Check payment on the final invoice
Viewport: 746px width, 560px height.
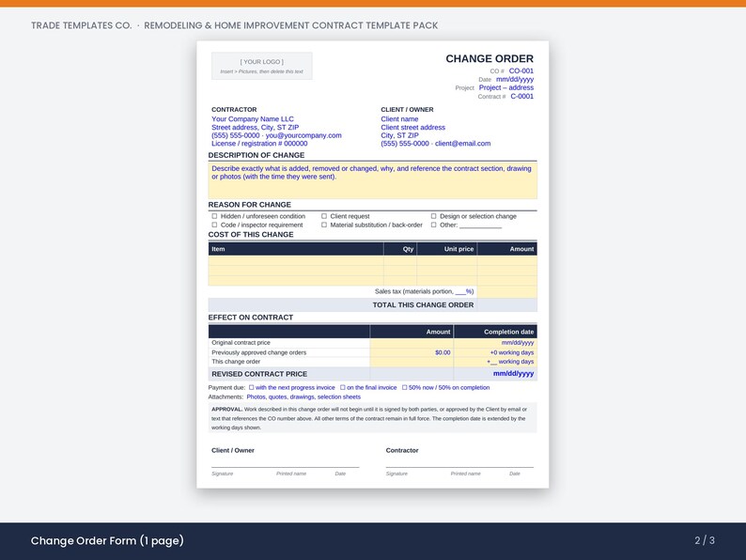(343, 387)
